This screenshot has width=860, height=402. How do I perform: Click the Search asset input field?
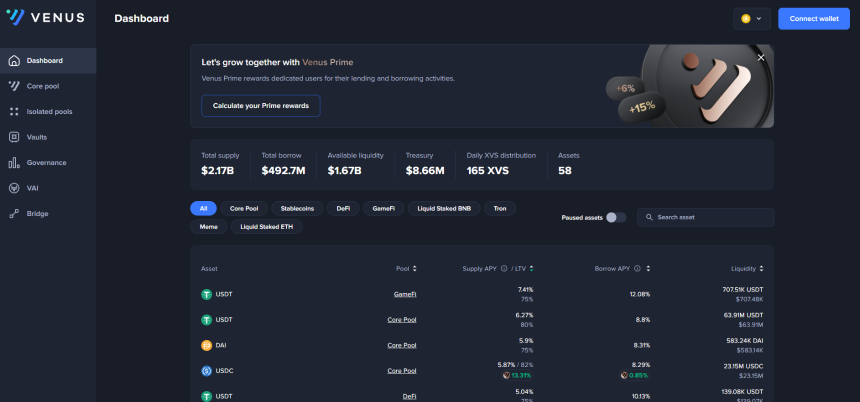[705, 218]
